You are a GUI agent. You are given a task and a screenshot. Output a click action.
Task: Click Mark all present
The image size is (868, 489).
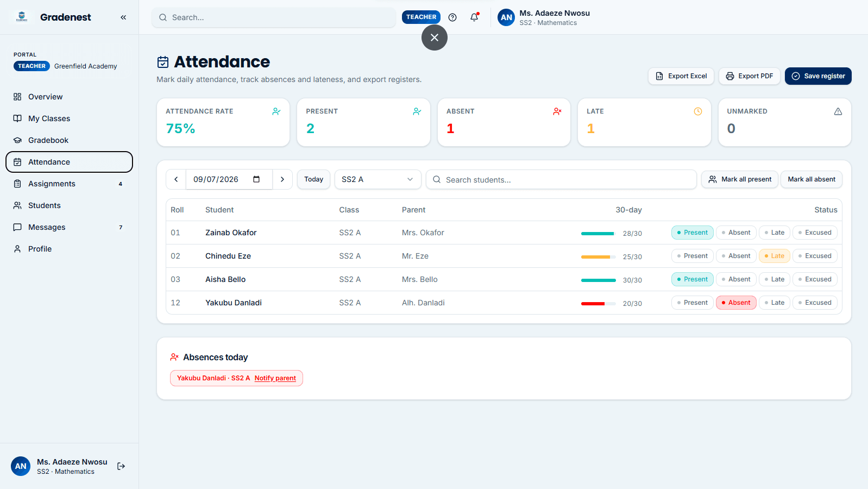(740, 179)
